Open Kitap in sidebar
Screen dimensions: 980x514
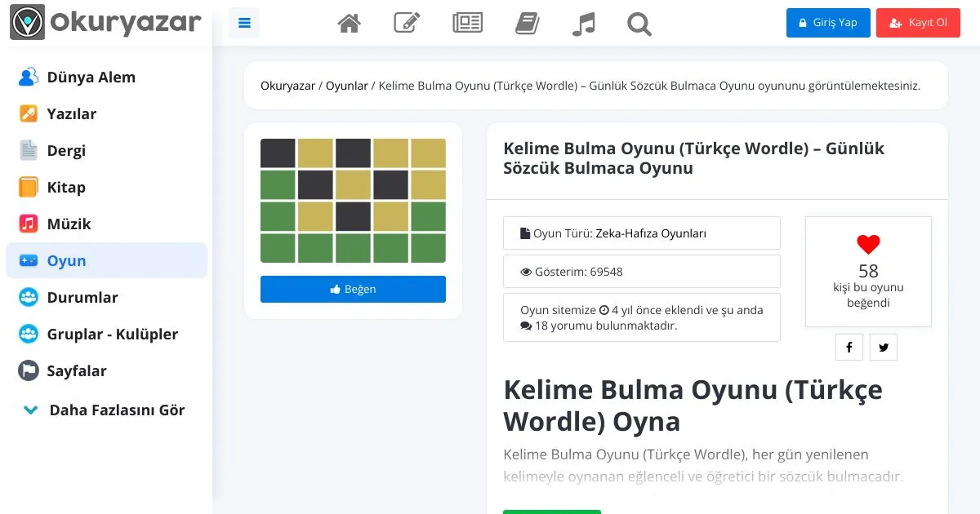(106, 188)
